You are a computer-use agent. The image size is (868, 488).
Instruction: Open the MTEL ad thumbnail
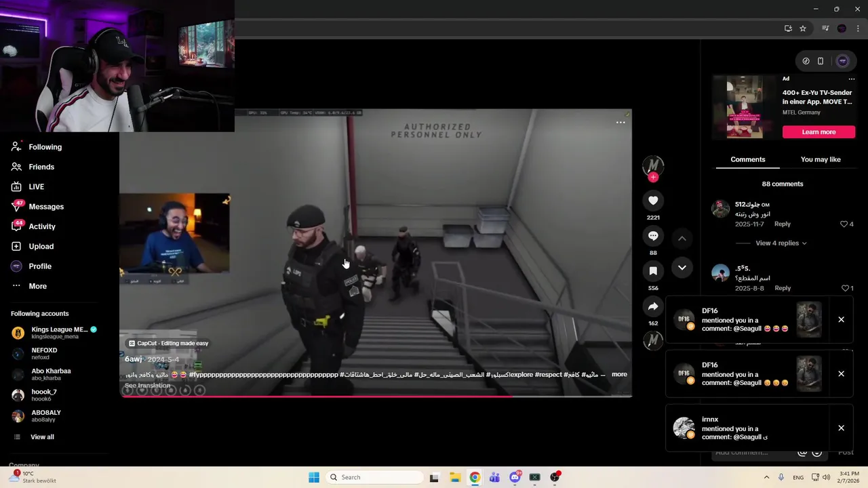click(x=745, y=106)
